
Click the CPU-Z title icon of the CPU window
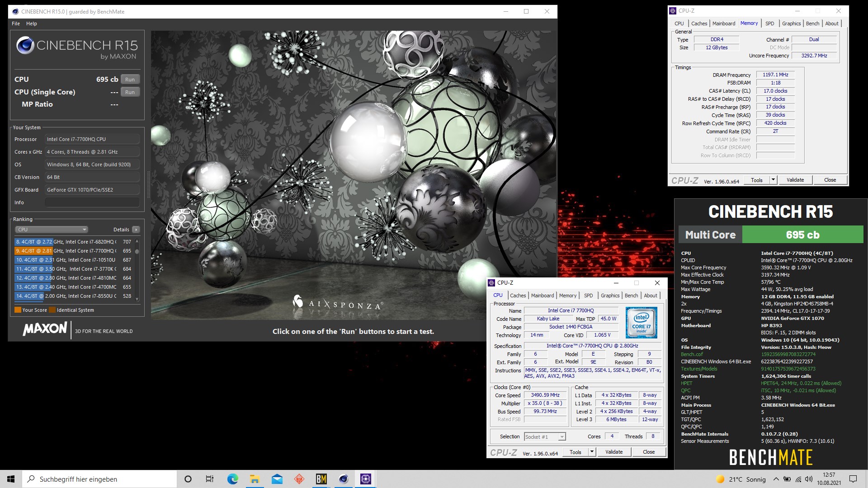click(x=491, y=283)
